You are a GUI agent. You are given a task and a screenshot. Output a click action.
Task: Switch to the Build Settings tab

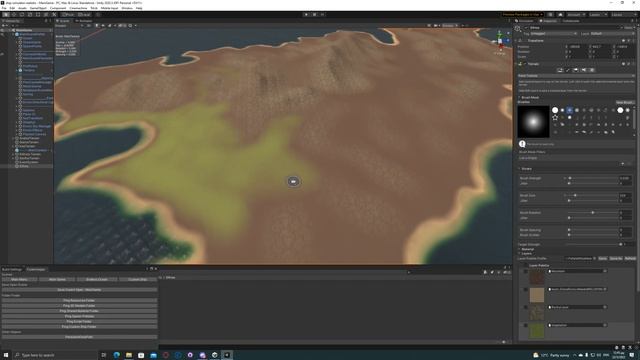click(12, 269)
